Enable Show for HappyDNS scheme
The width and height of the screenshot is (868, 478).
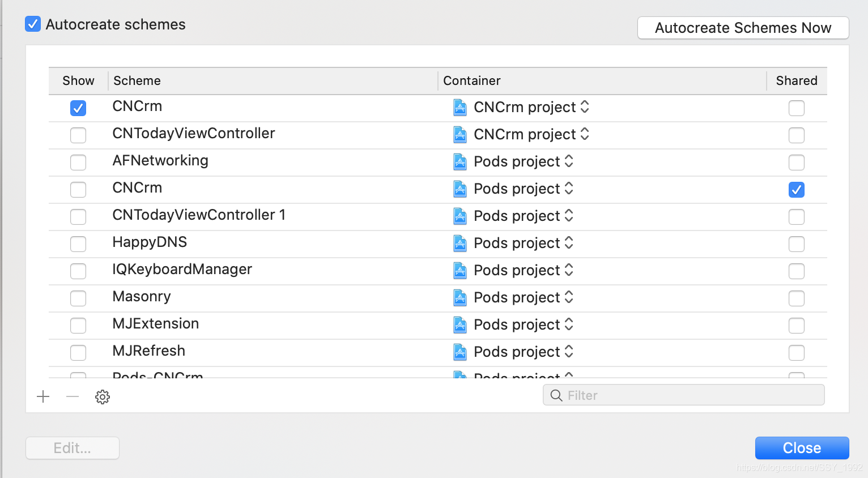pos(78,244)
